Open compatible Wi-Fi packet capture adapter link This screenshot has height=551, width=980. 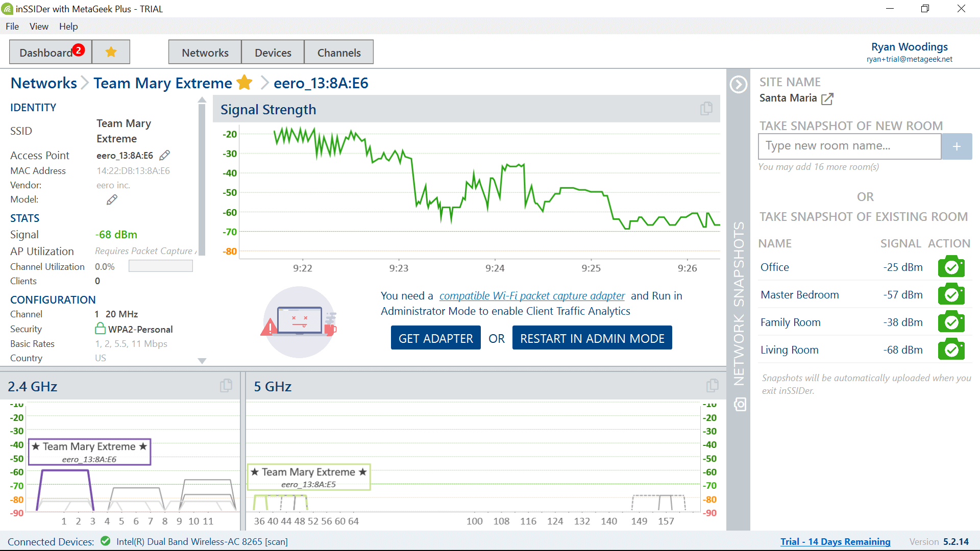pos(532,296)
